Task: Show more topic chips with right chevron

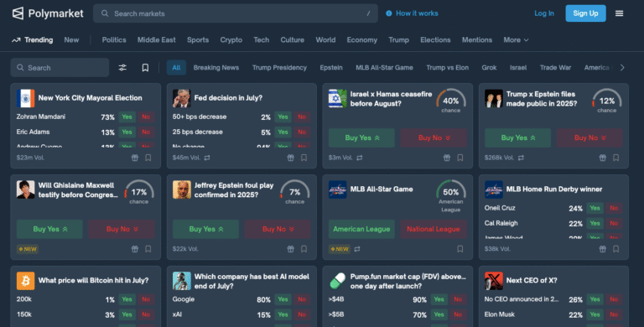Action: 622,68
